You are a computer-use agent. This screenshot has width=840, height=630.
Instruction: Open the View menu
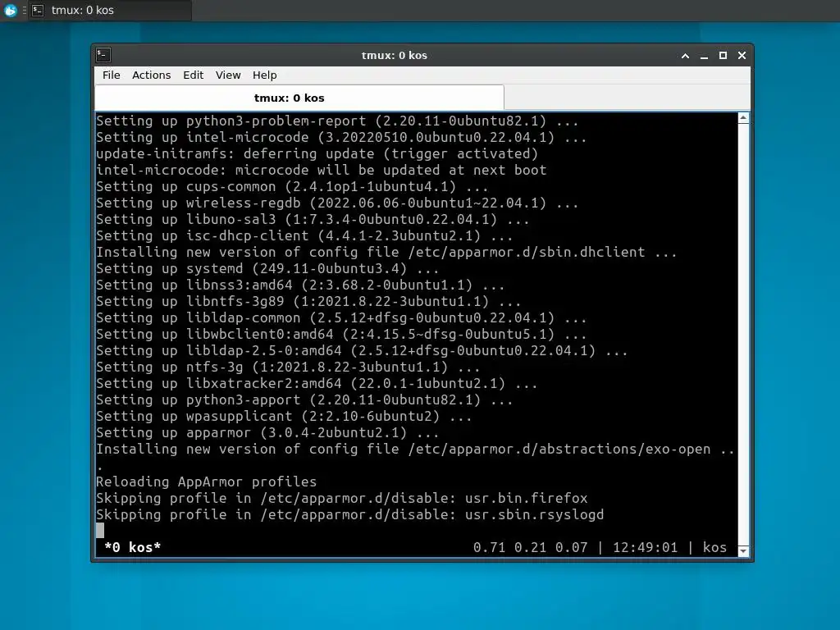pyautogui.click(x=228, y=75)
